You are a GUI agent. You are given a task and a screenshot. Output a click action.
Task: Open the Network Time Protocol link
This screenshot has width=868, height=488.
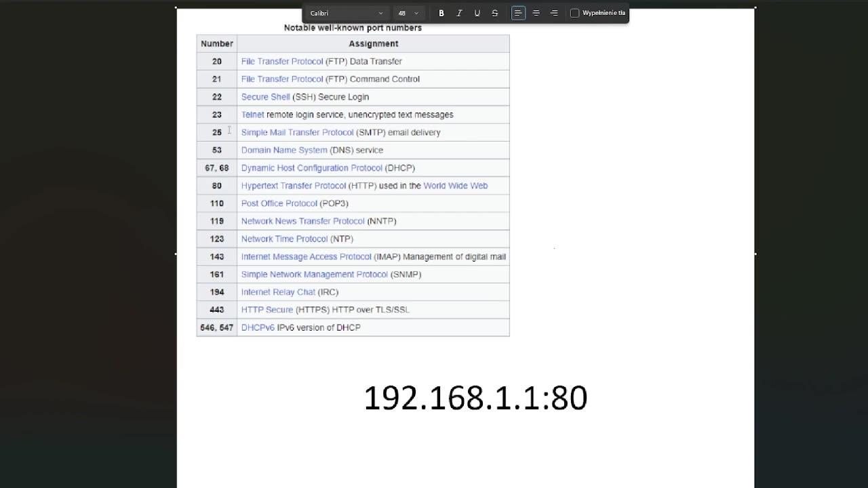coord(284,239)
